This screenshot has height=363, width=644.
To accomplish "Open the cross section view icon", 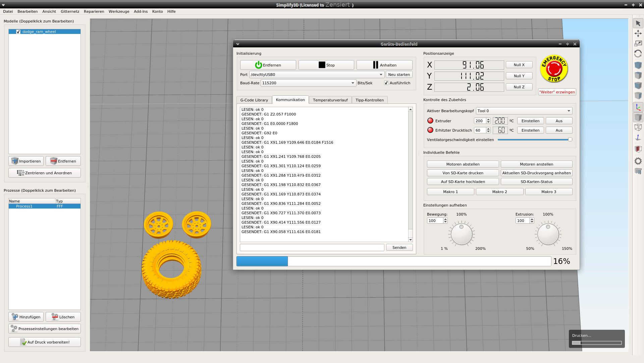I will 638,149.
